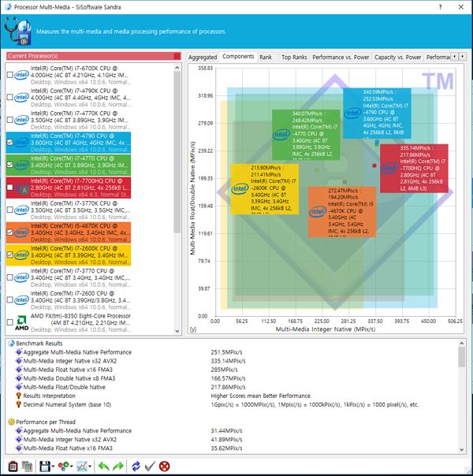Uncheck the Core i5-4670K checkbox

pyautogui.click(x=10, y=232)
